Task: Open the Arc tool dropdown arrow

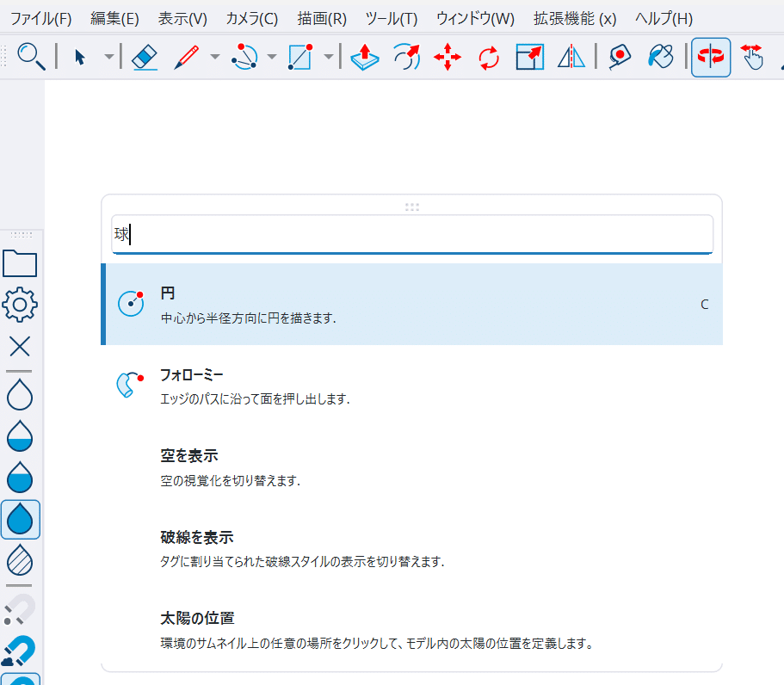Action: click(271, 57)
